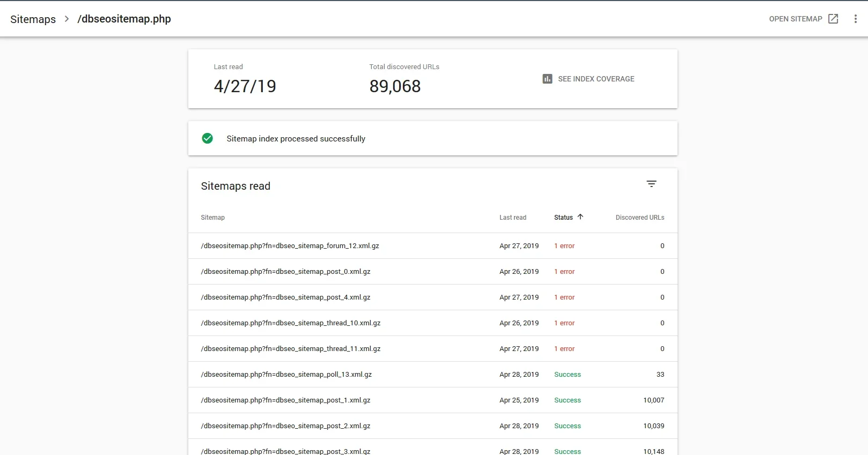The width and height of the screenshot is (868, 455).
Task: Sort by Last read column header
Action: [513, 218]
